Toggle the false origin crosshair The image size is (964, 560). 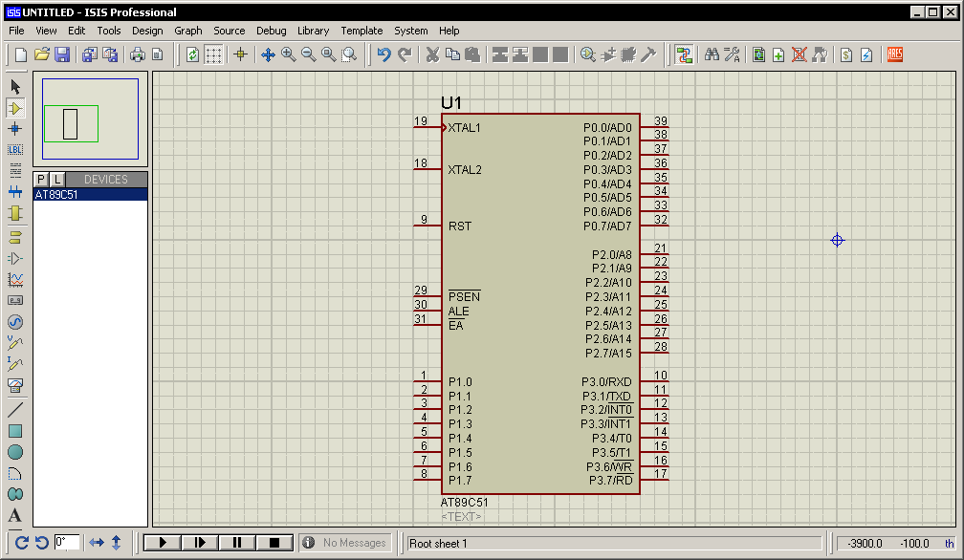click(x=240, y=54)
